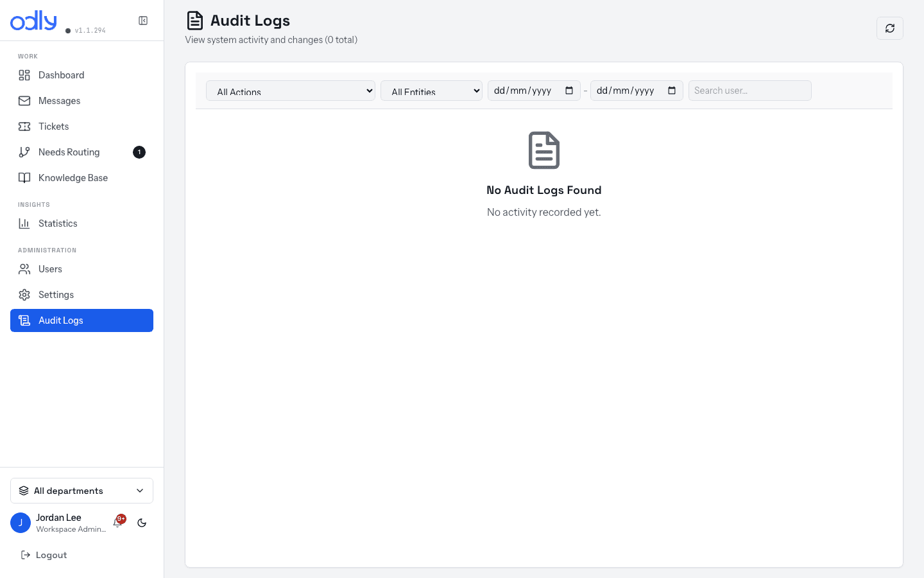
Task: Click the Statistics bar chart icon
Action: click(24, 223)
